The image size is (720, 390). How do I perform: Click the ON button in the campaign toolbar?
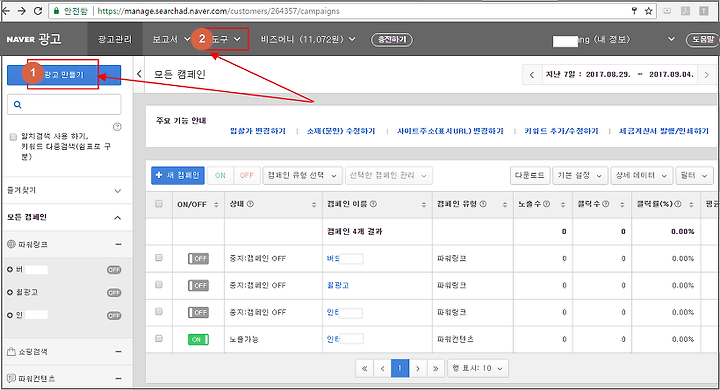[220, 175]
